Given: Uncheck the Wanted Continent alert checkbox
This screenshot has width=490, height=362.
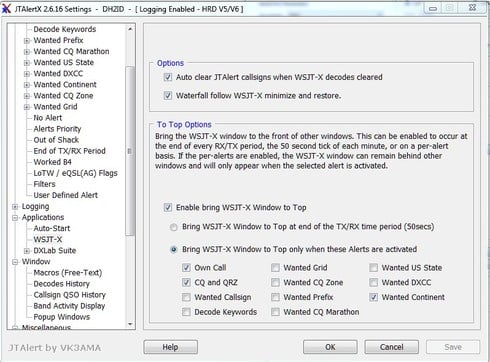Looking at the screenshot, I should coord(374,297).
